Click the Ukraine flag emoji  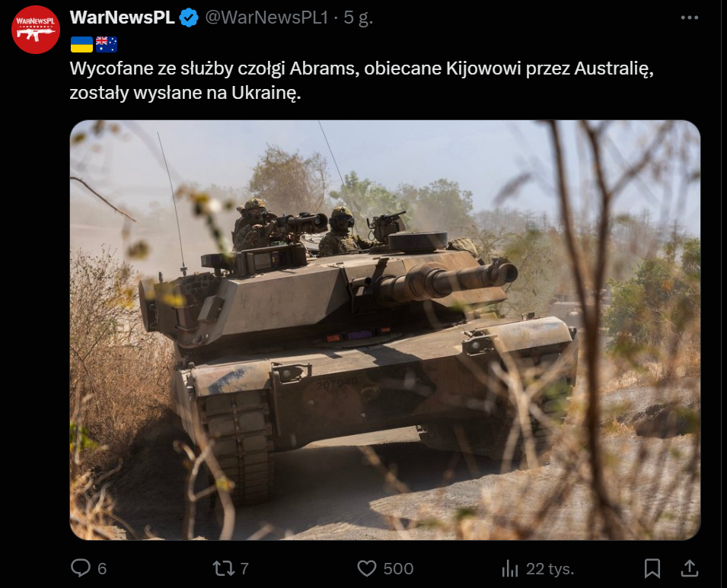tap(81, 44)
